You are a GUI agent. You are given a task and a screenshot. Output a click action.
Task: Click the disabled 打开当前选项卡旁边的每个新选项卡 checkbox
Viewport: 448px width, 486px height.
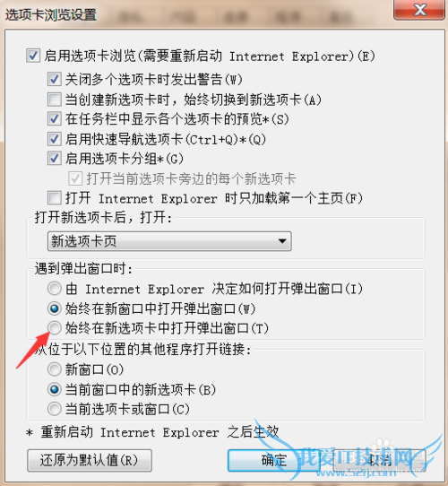75,178
